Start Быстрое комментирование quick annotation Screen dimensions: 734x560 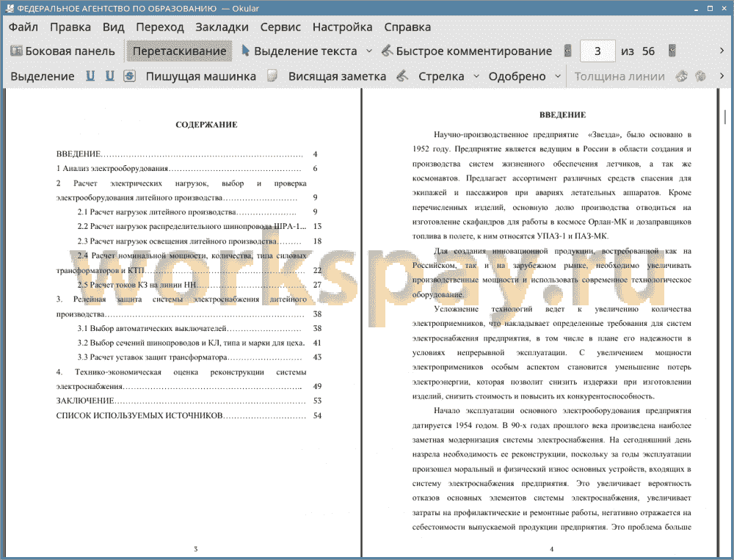[x=467, y=51]
